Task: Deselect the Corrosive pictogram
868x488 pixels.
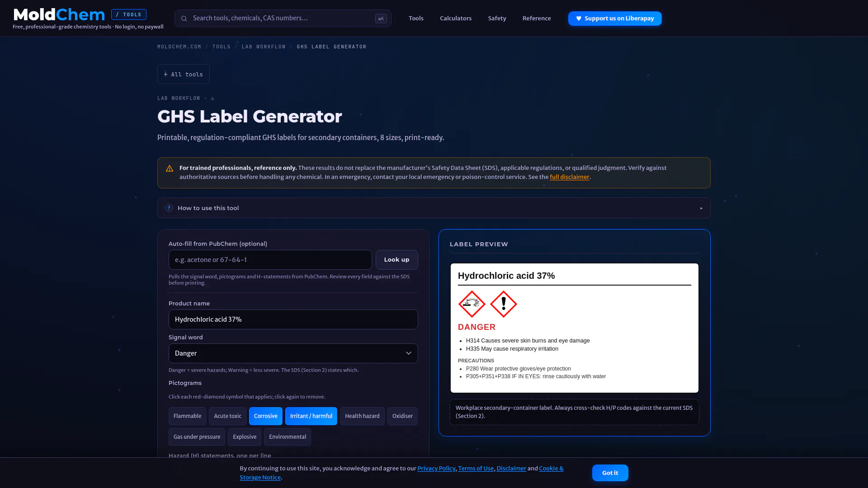Action: (x=265, y=416)
